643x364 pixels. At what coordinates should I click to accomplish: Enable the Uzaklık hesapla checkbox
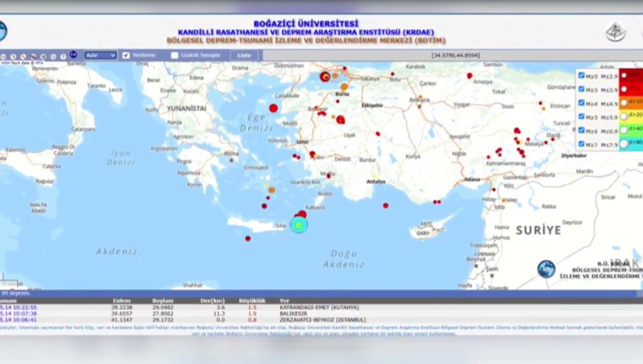click(174, 55)
